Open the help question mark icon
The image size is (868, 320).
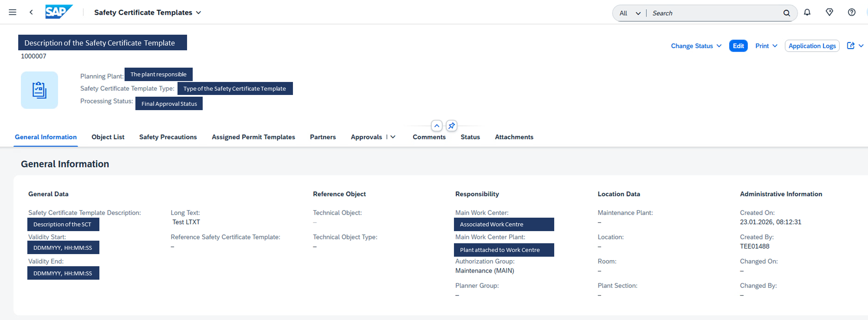pos(852,12)
